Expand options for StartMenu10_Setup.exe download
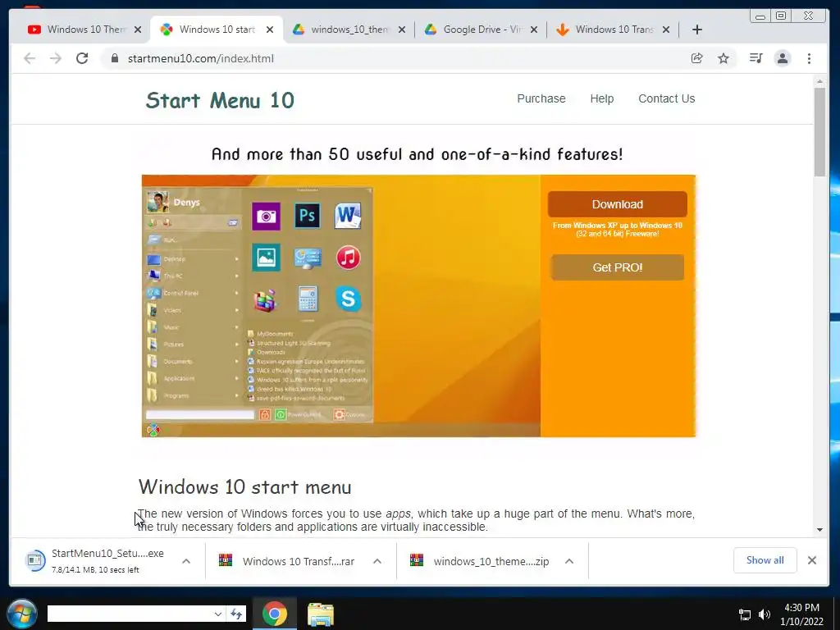The width and height of the screenshot is (840, 630). point(186,561)
